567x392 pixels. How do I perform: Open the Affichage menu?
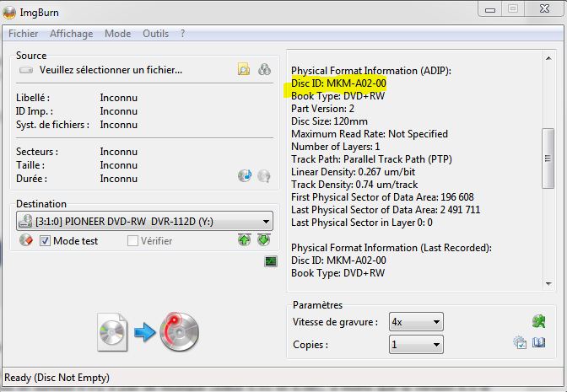tap(71, 34)
